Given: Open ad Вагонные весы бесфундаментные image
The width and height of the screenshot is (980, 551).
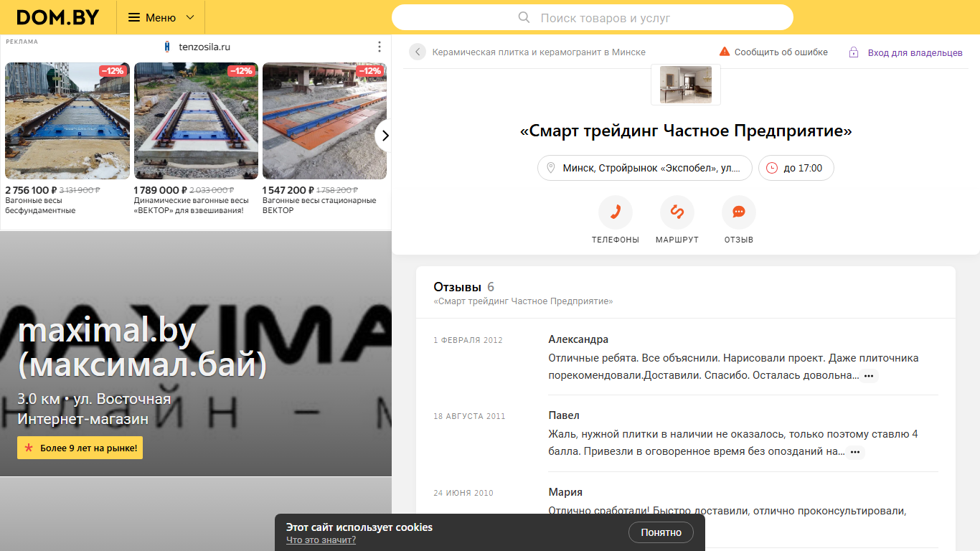Looking at the screenshot, I should (x=67, y=121).
